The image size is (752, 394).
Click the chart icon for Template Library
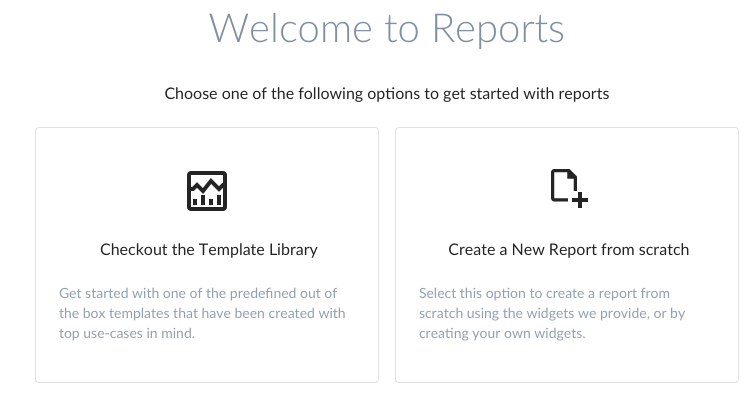tap(207, 191)
